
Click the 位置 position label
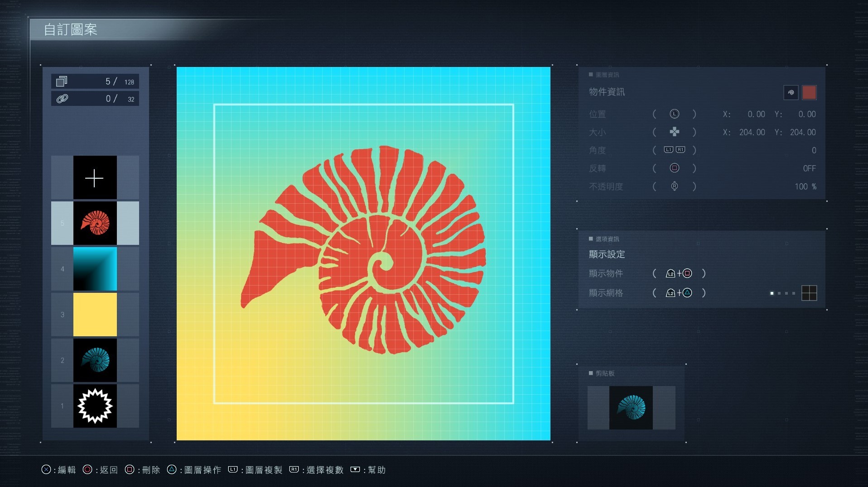click(x=597, y=114)
